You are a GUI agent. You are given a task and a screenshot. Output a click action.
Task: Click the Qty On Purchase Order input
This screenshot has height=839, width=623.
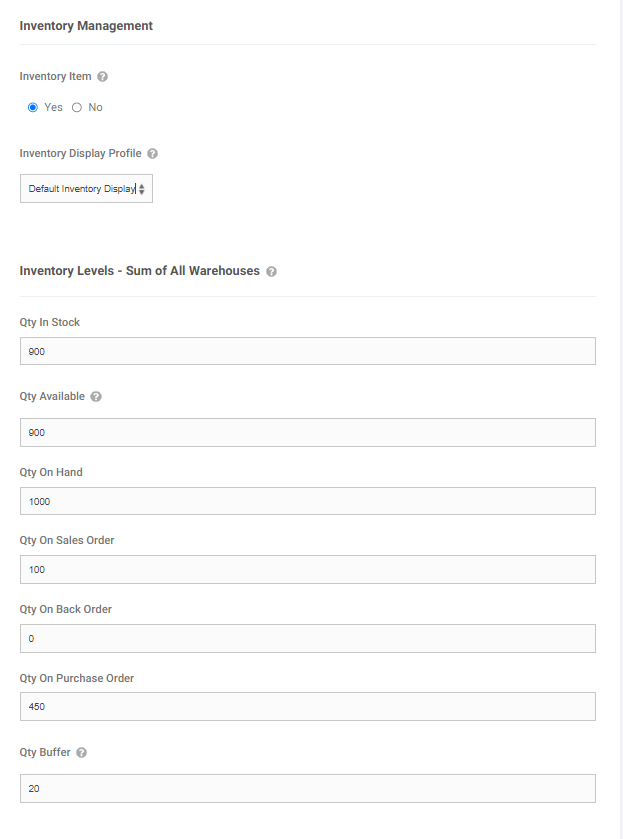[x=308, y=706]
